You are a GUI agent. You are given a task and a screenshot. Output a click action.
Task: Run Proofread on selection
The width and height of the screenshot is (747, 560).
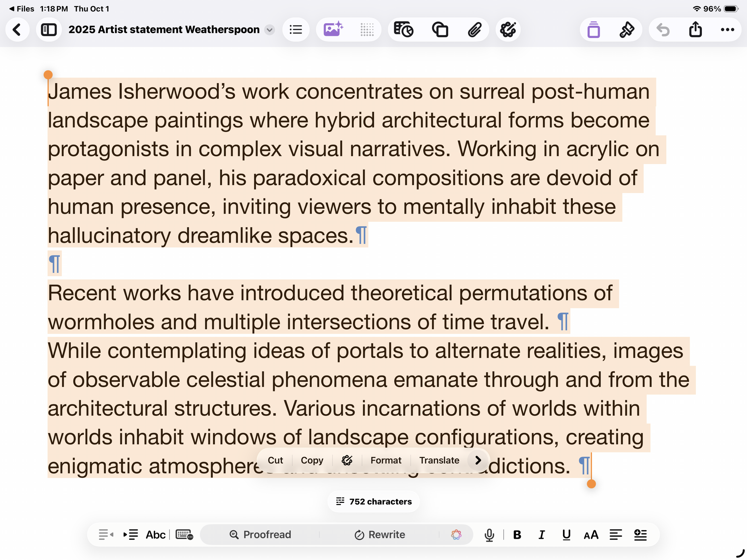click(x=260, y=534)
